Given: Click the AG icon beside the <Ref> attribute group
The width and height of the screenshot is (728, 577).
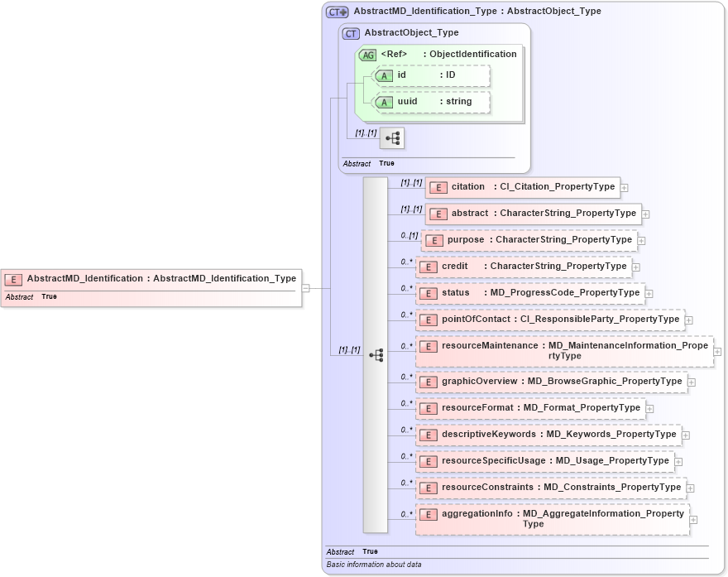Looking at the screenshot, I should click(x=369, y=55).
